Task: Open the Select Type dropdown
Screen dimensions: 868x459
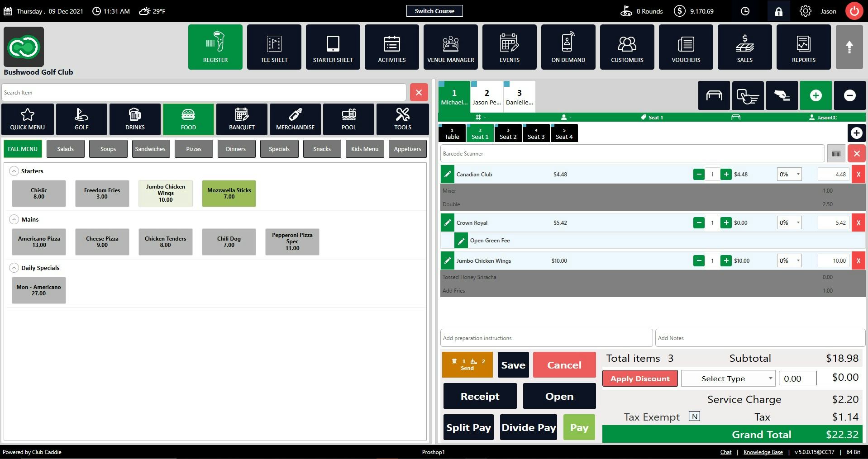Action: pos(728,378)
